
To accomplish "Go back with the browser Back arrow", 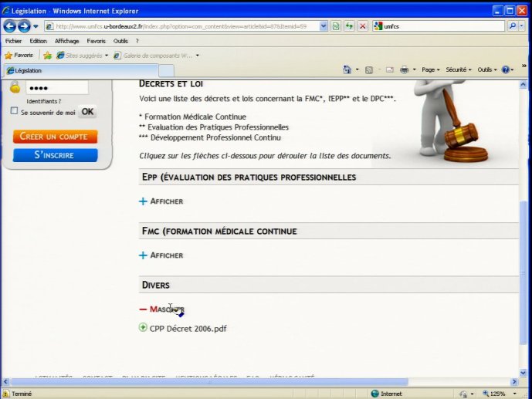I will pos(9,26).
